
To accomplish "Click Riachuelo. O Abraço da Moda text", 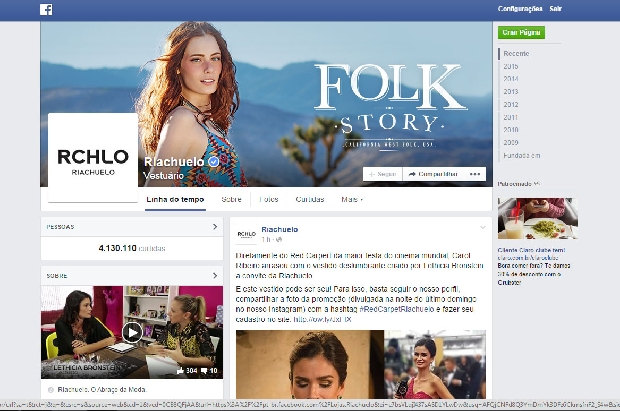I will coord(102,390).
